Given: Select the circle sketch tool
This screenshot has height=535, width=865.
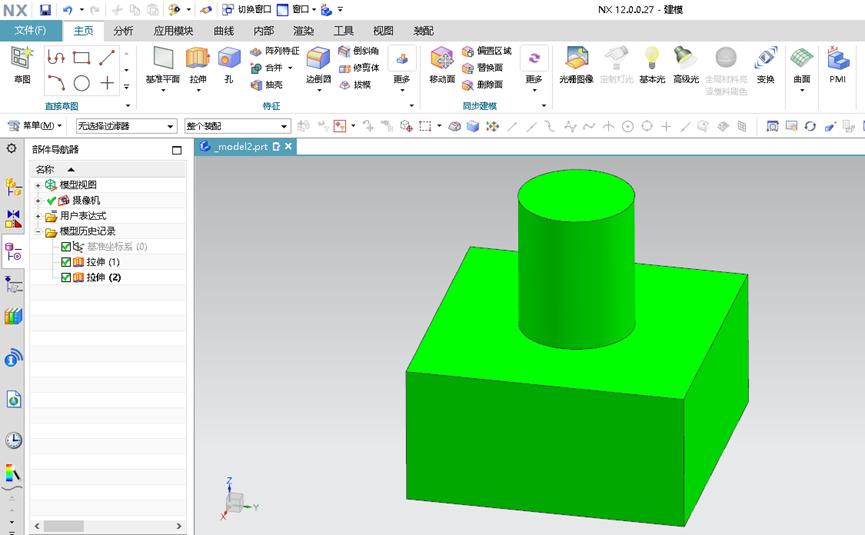Looking at the screenshot, I should coord(82,83).
